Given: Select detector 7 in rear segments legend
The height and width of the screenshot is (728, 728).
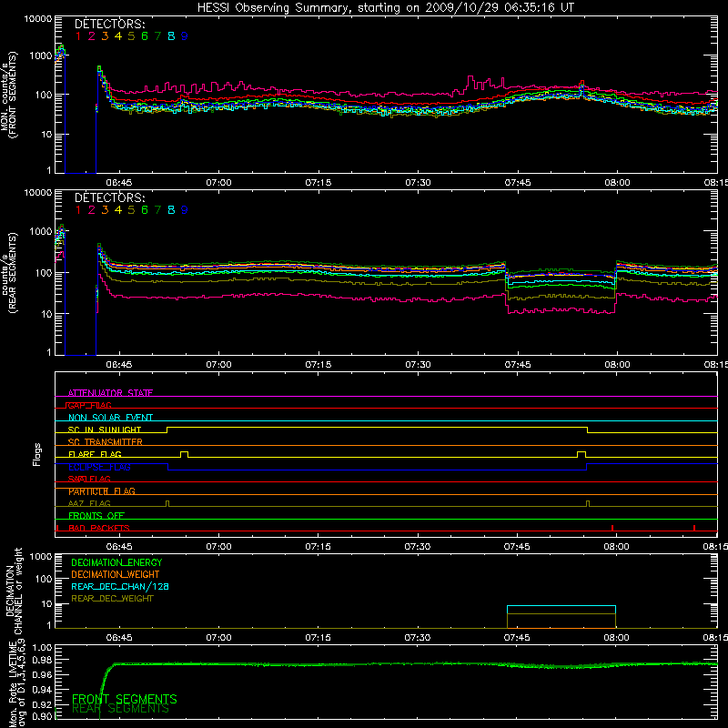Looking at the screenshot, I should (157, 210).
